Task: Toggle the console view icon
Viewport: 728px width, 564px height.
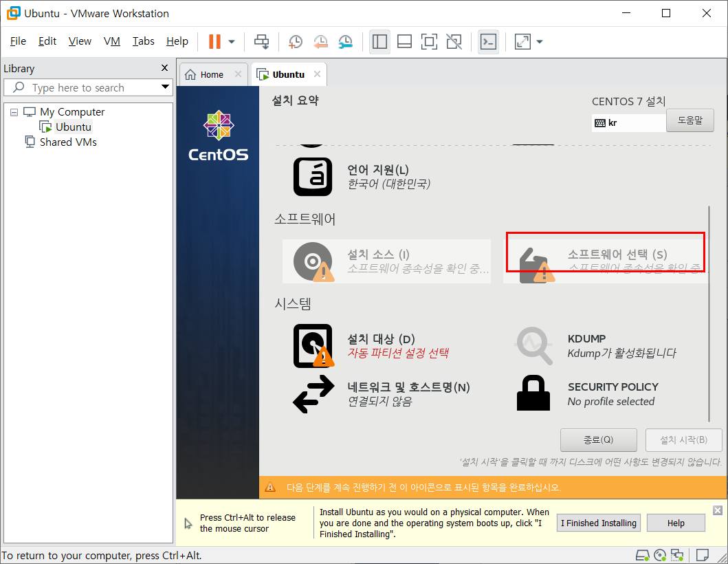Action: click(489, 41)
